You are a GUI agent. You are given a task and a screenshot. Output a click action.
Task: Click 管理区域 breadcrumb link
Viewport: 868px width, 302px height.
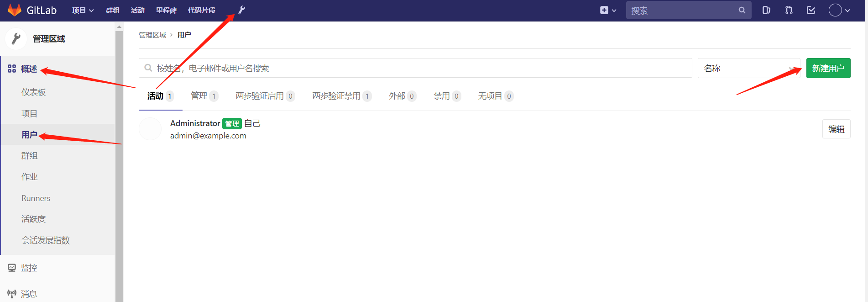pyautogui.click(x=152, y=35)
